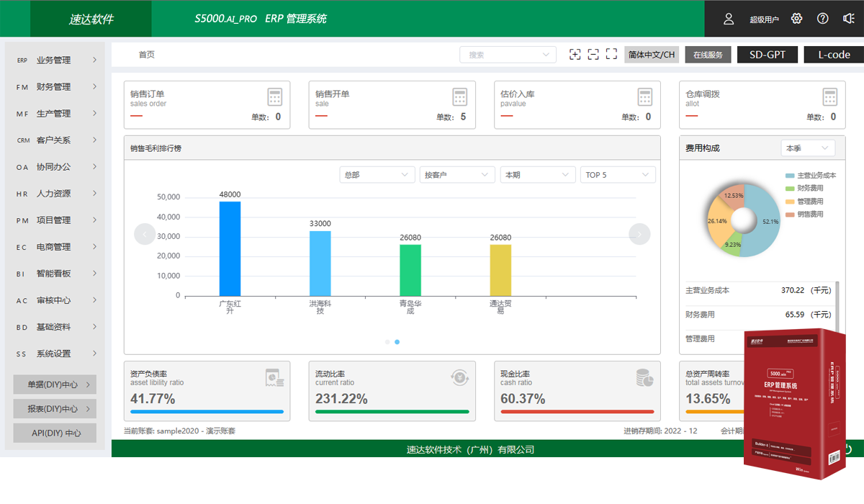Expand 人力资源 HR menu
The image size is (864, 504).
(x=55, y=194)
